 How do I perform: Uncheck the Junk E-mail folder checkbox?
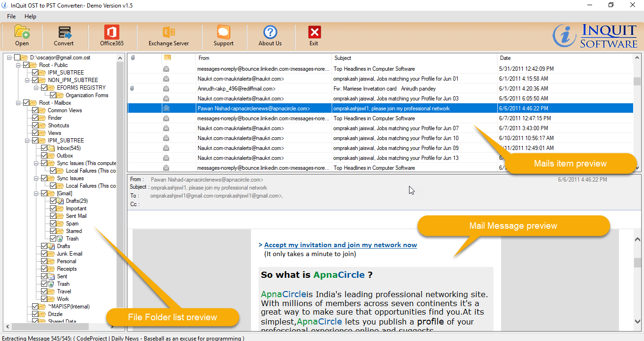[44, 254]
